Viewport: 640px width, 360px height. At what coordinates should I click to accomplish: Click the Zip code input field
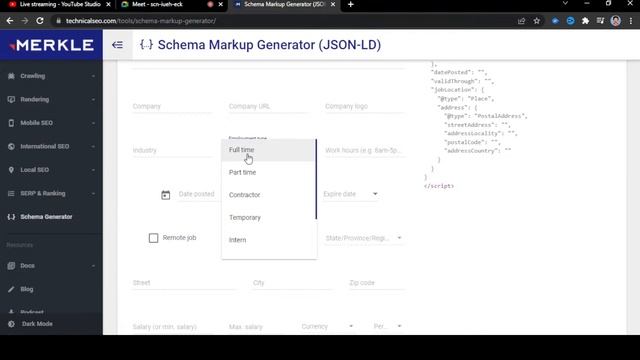(x=377, y=283)
